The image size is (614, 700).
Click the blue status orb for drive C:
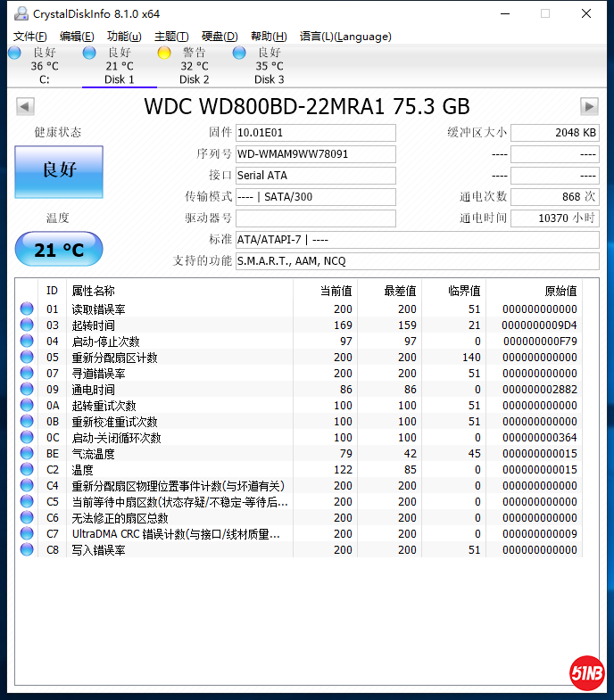14,53
